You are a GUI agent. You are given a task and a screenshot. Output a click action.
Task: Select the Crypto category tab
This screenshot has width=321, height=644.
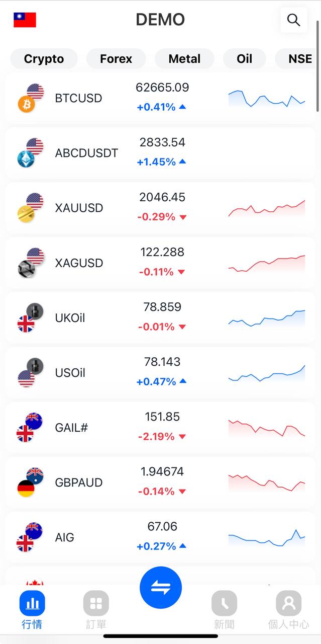(x=44, y=59)
